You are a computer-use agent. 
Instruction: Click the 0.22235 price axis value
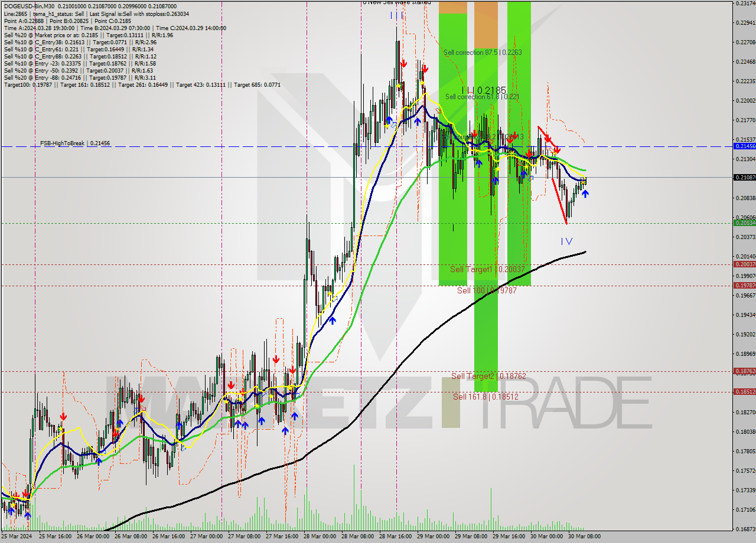click(745, 81)
